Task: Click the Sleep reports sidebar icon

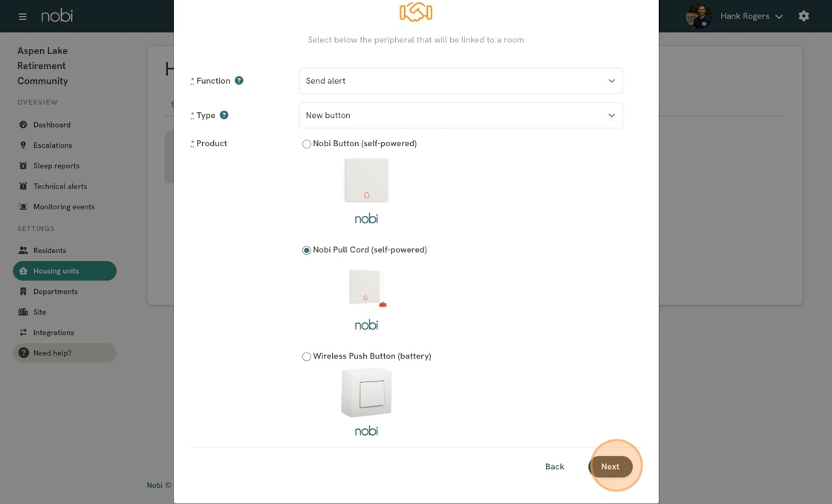Action: 23,166
